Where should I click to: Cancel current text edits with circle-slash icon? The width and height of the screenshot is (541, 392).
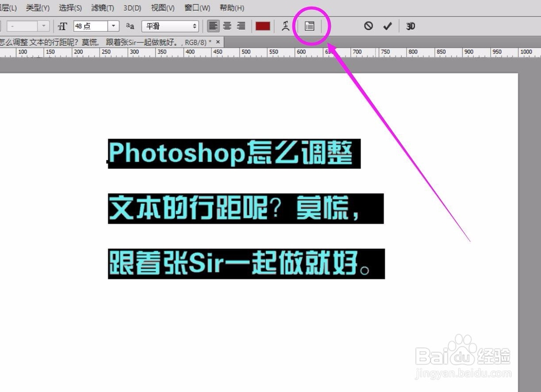368,26
